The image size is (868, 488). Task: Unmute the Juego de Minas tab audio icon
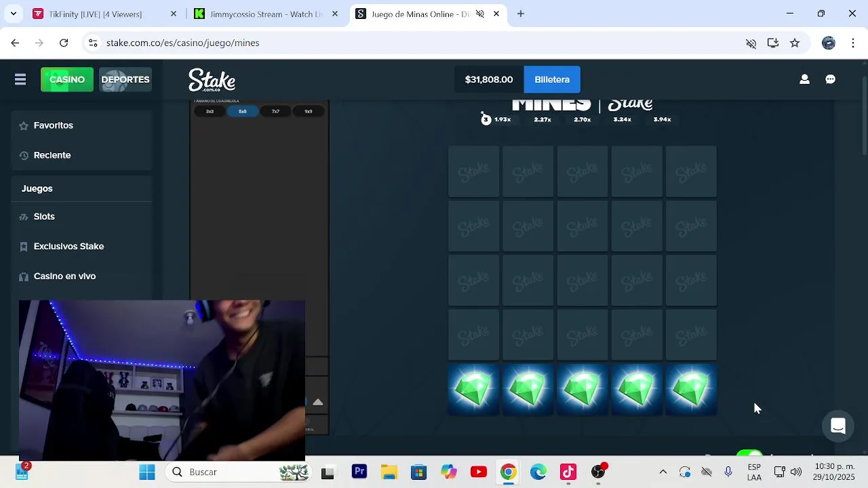[480, 14]
